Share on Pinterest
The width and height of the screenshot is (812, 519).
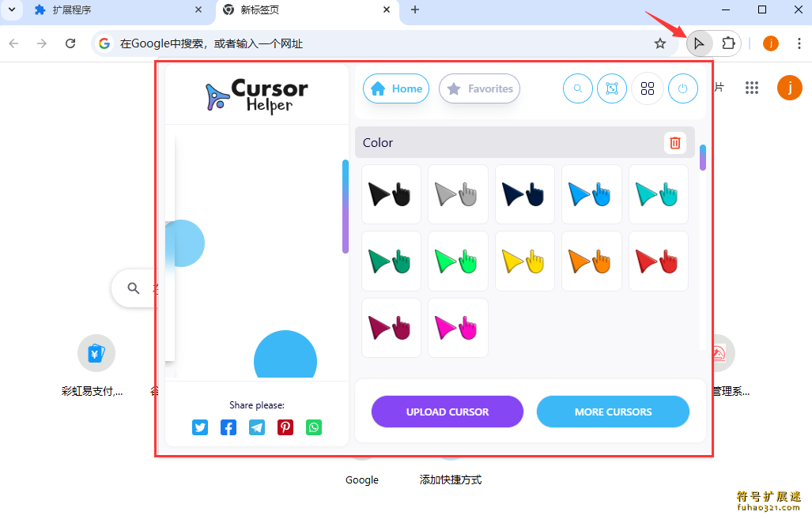coord(285,427)
